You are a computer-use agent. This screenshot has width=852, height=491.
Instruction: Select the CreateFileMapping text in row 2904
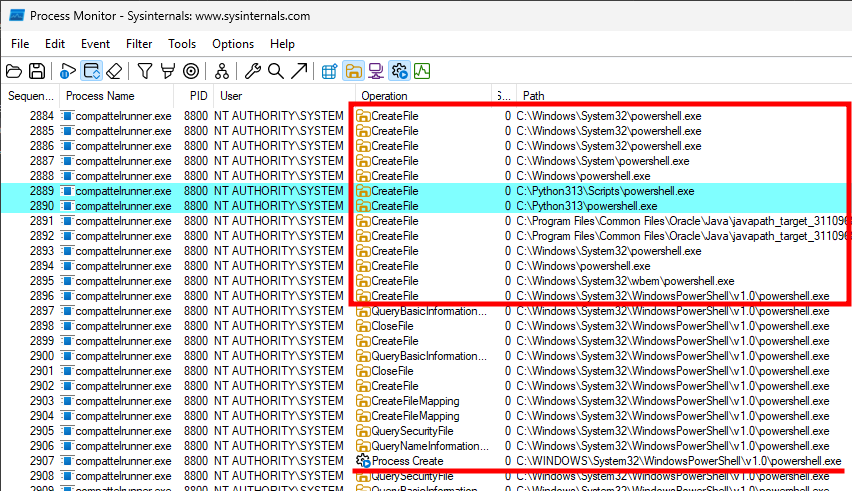(415, 416)
